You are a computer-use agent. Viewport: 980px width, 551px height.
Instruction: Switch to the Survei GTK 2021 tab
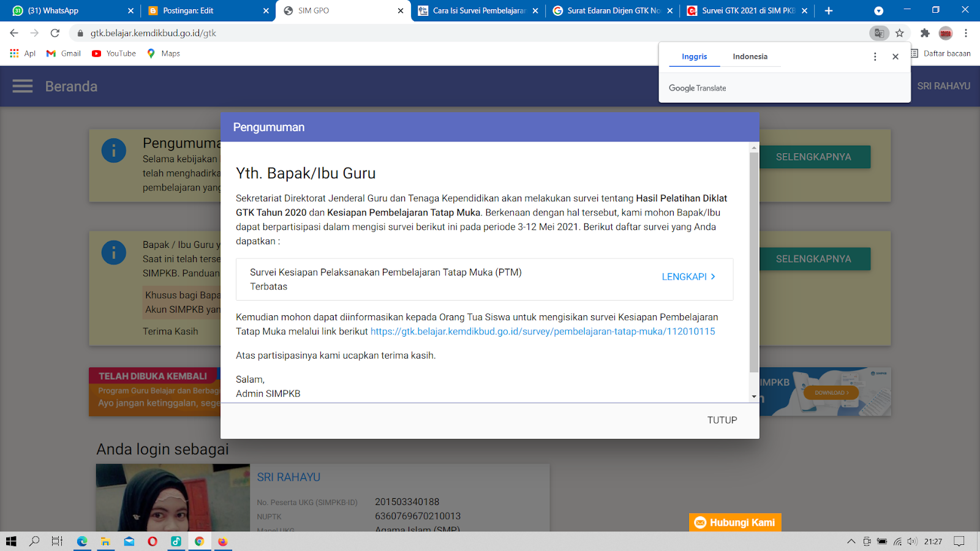[748, 10]
